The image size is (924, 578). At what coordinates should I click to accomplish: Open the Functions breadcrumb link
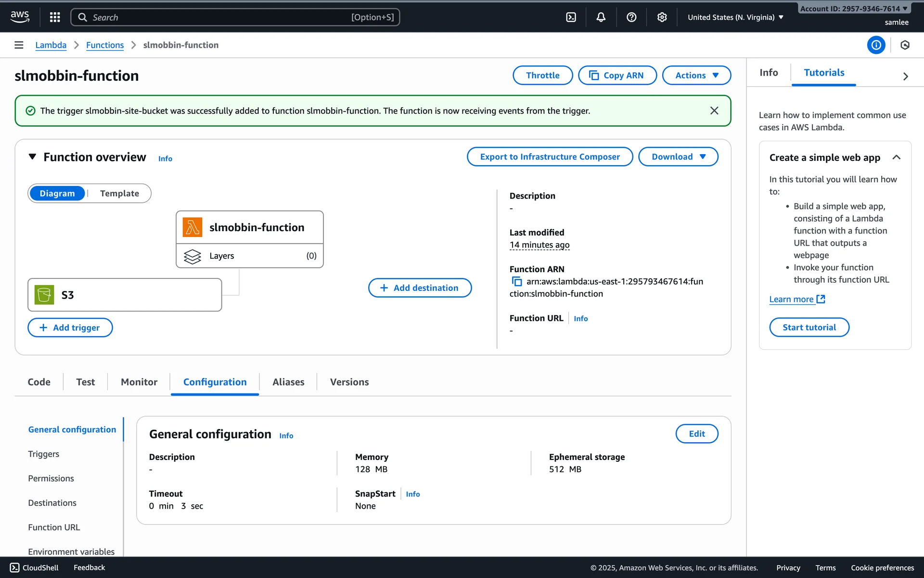(x=105, y=45)
